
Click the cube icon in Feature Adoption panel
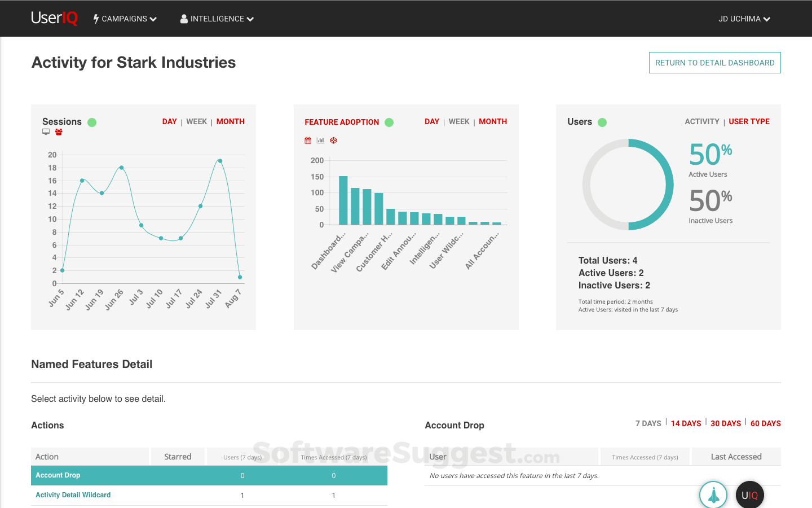333,140
